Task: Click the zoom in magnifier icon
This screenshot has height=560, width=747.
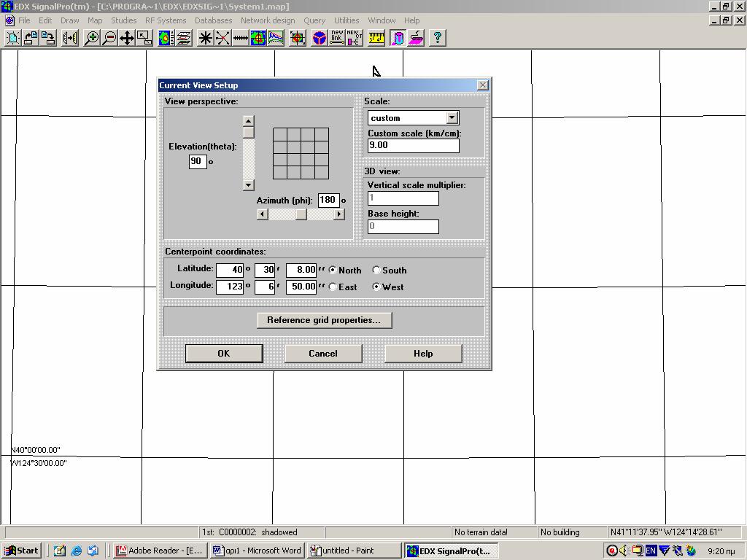Action: 91,38
